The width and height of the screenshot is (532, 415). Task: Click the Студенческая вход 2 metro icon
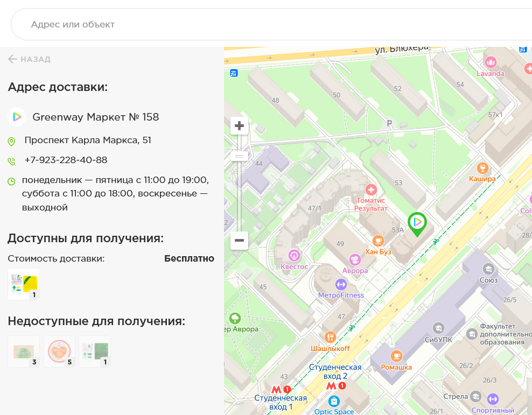click(x=331, y=386)
